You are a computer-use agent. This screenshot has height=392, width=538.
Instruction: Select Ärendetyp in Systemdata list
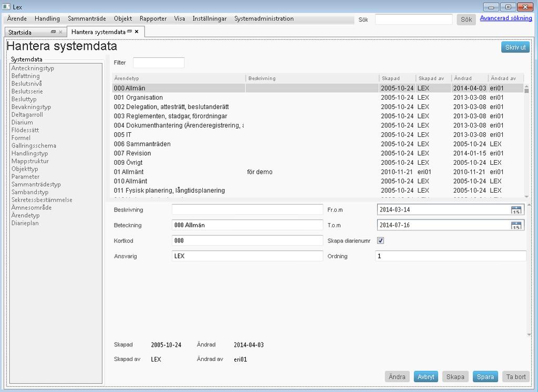[25, 216]
